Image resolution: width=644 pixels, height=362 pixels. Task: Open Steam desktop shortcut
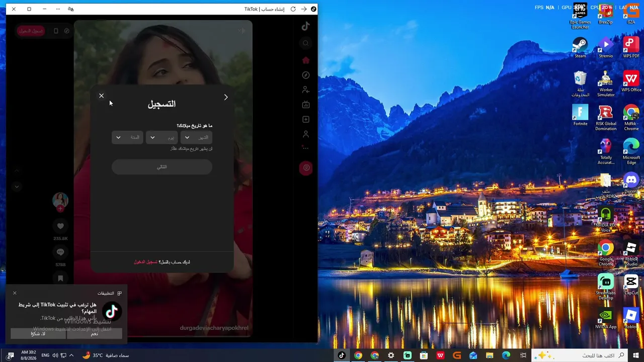pos(580,48)
